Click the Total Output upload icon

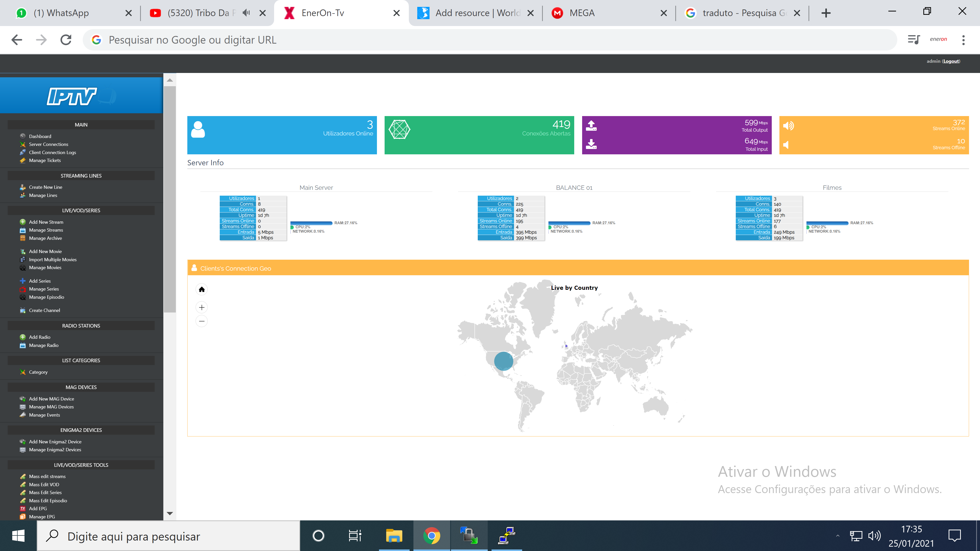coord(591,126)
